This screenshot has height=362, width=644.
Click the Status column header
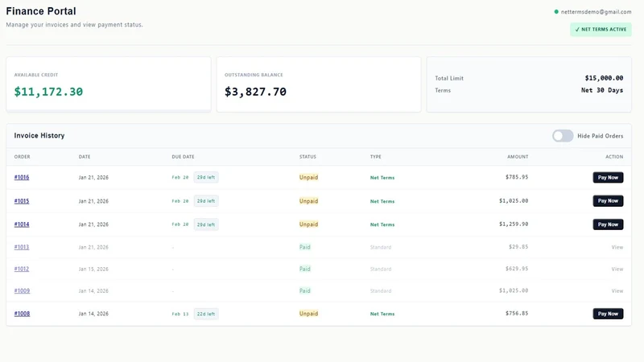tap(308, 157)
